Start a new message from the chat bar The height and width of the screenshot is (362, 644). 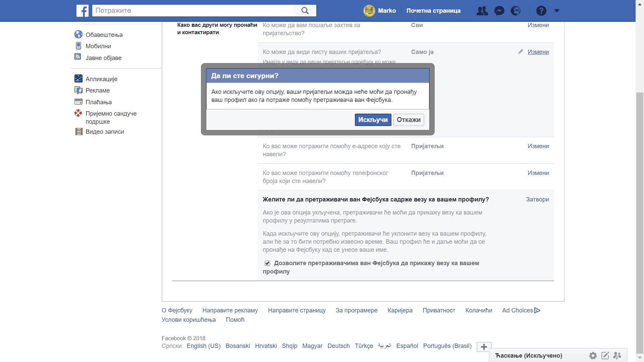point(605,356)
